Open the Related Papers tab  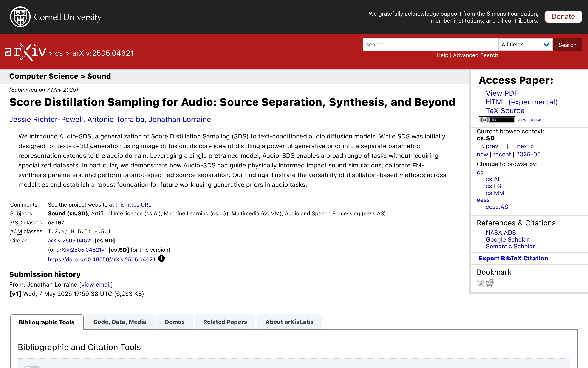point(225,322)
